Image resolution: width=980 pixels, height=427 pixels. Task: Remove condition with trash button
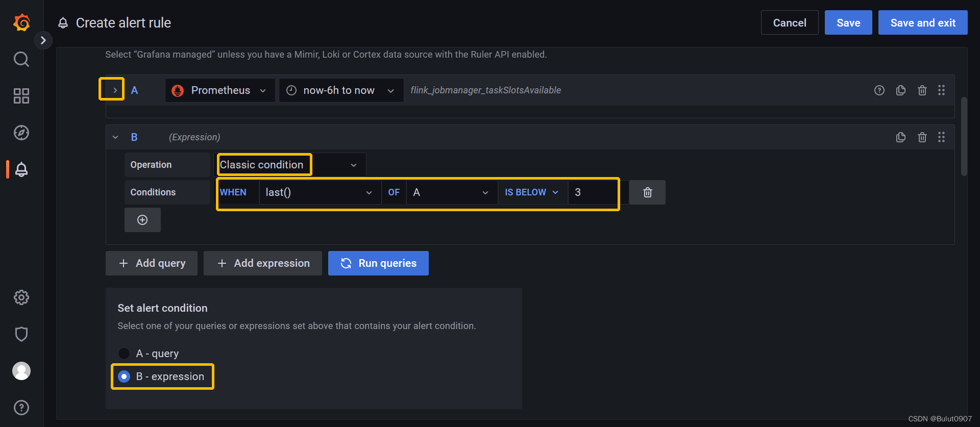(x=647, y=192)
